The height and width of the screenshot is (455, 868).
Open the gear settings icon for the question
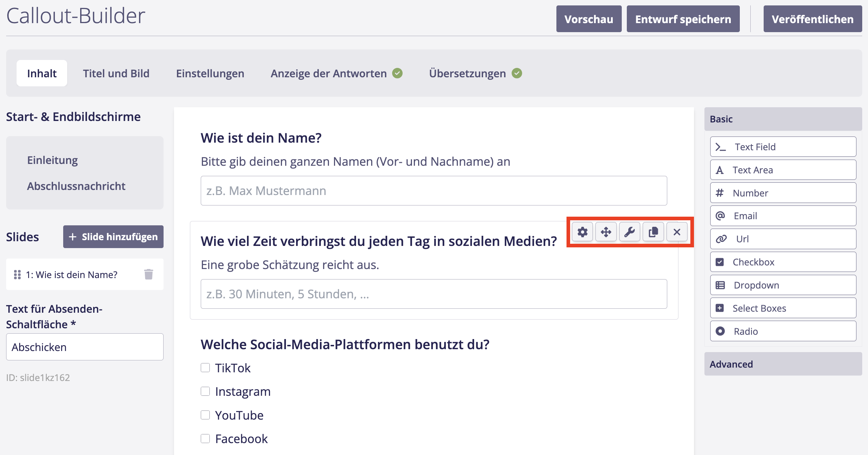click(x=582, y=232)
